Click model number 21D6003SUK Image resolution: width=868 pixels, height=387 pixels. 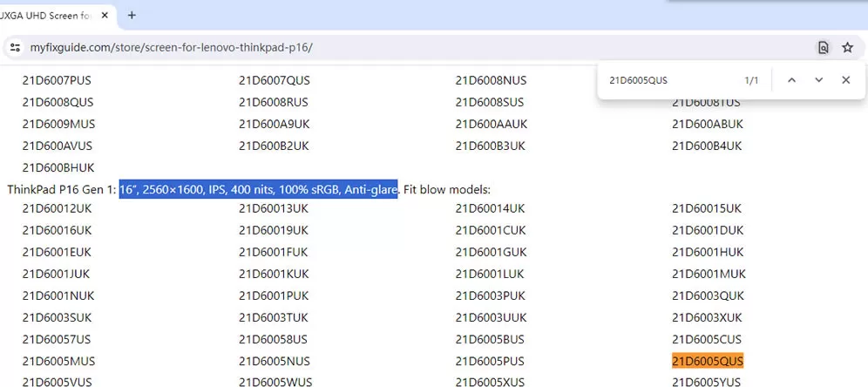[x=57, y=318]
